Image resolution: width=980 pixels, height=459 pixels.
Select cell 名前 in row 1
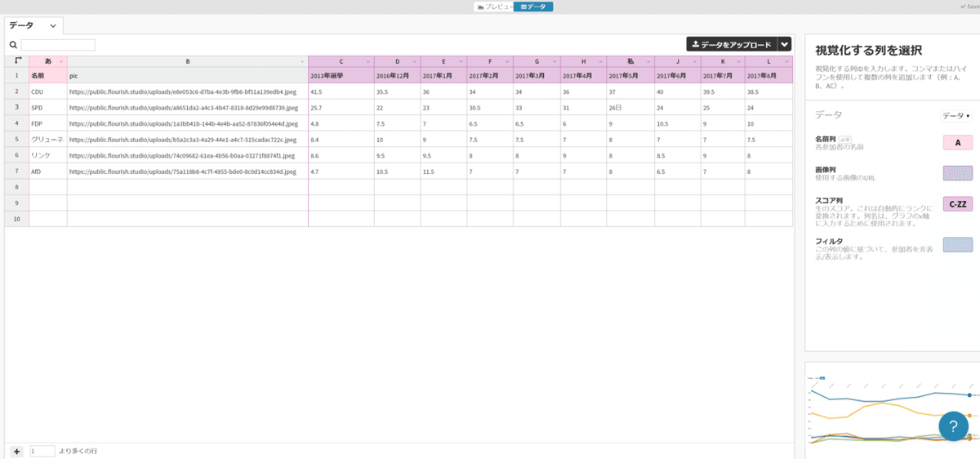[48, 75]
